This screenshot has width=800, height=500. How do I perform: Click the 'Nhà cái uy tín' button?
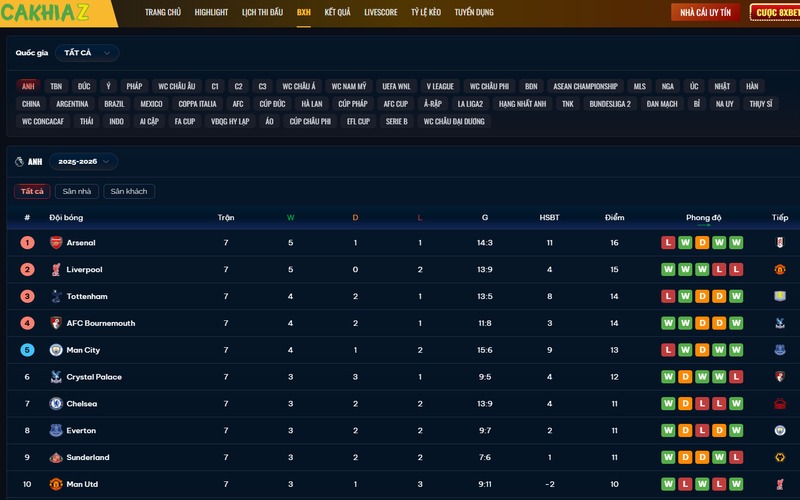click(x=705, y=12)
